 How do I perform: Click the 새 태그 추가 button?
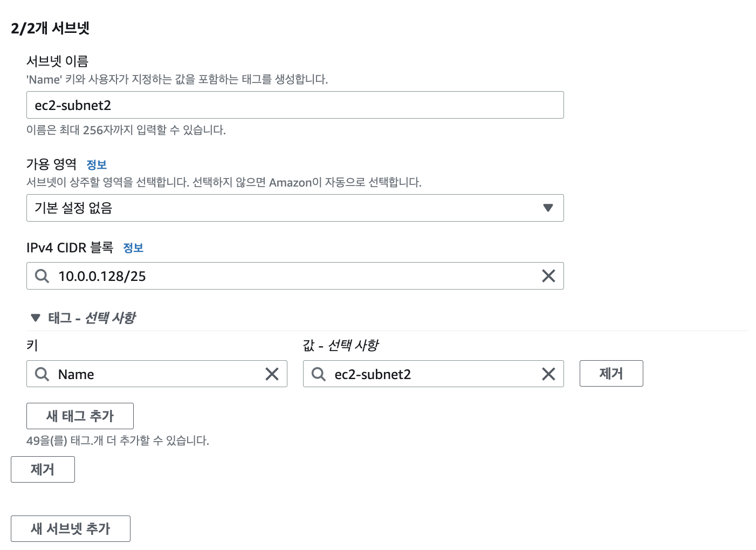point(80,416)
